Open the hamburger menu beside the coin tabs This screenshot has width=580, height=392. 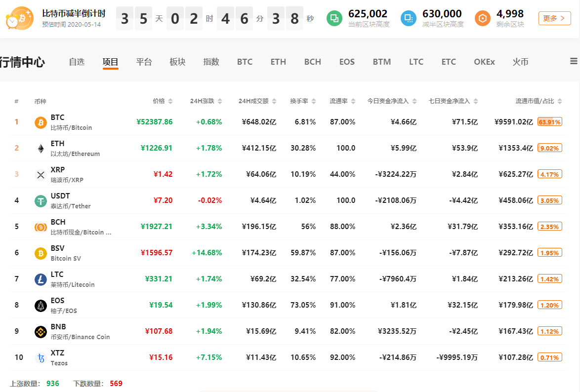tap(574, 61)
